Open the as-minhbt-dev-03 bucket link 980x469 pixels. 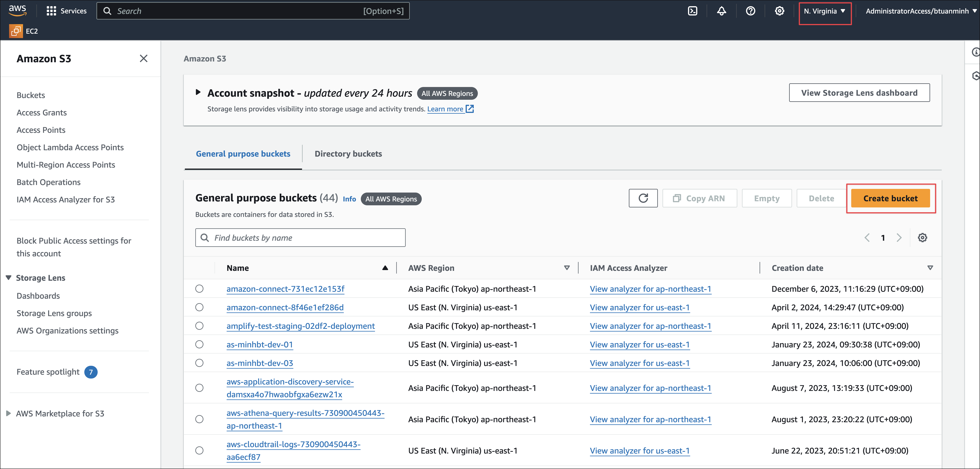pos(260,363)
